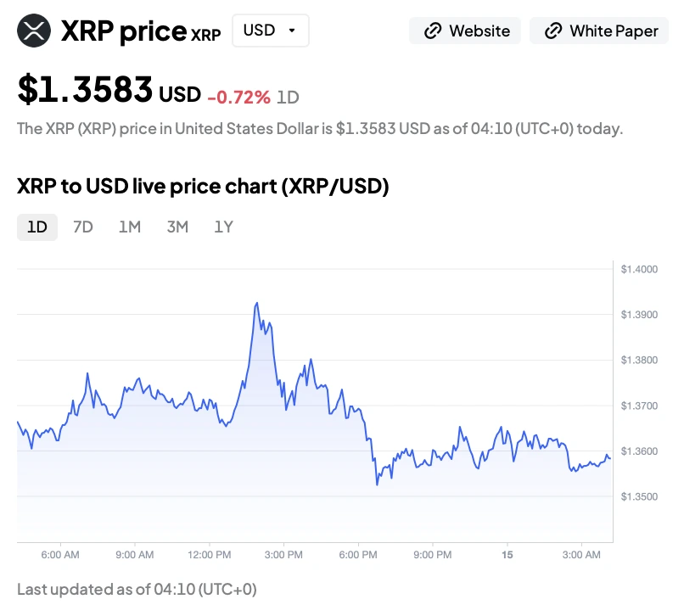Screen dimensions: 684x616
Task: Open the USD currency dropdown
Action: 270,31
